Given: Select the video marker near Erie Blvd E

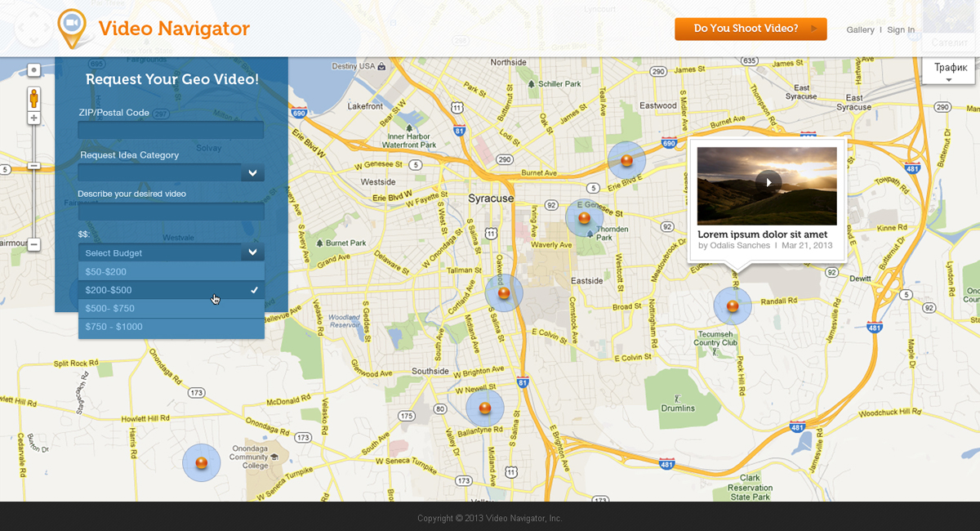Looking at the screenshot, I should click(x=626, y=160).
